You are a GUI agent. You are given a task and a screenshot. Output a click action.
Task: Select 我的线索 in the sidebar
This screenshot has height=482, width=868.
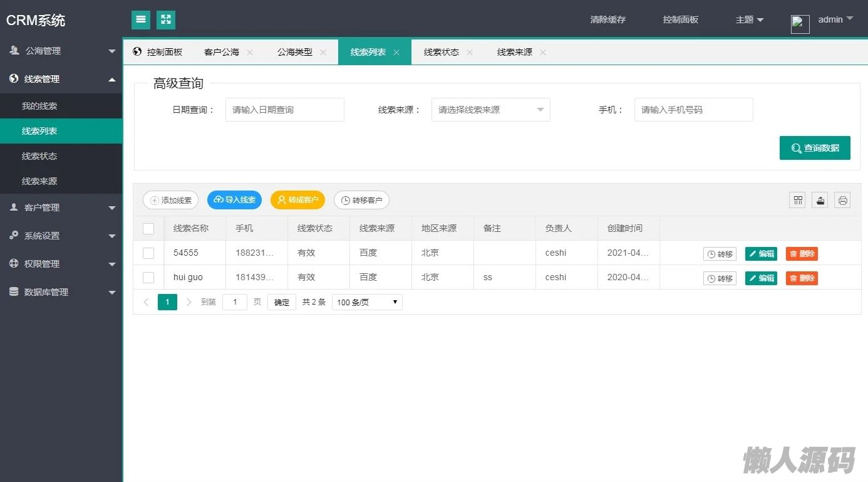(x=39, y=106)
